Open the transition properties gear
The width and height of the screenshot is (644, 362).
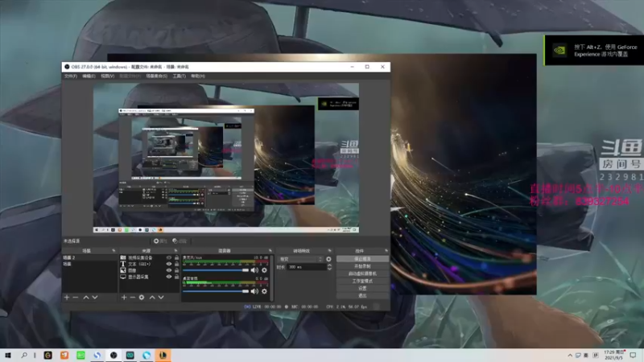328,259
